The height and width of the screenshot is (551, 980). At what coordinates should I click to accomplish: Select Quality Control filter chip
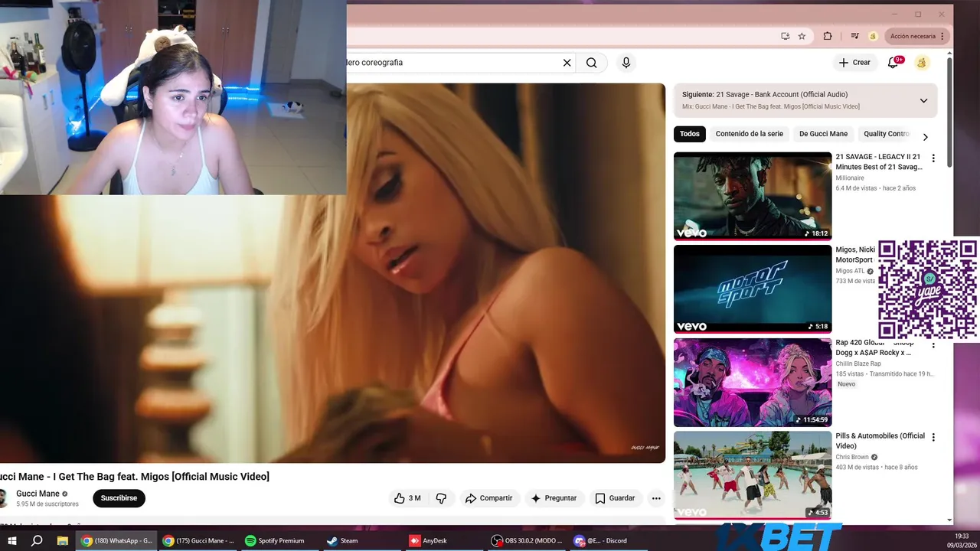(x=886, y=134)
